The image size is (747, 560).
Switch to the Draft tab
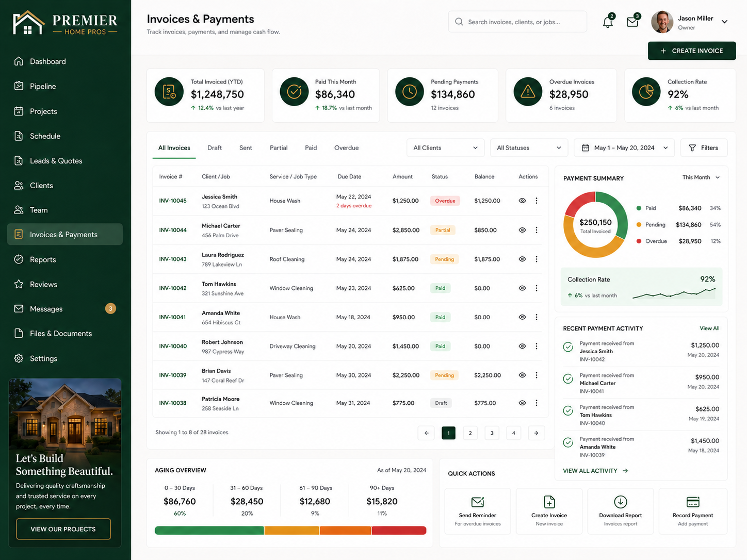(x=215, y=148)
